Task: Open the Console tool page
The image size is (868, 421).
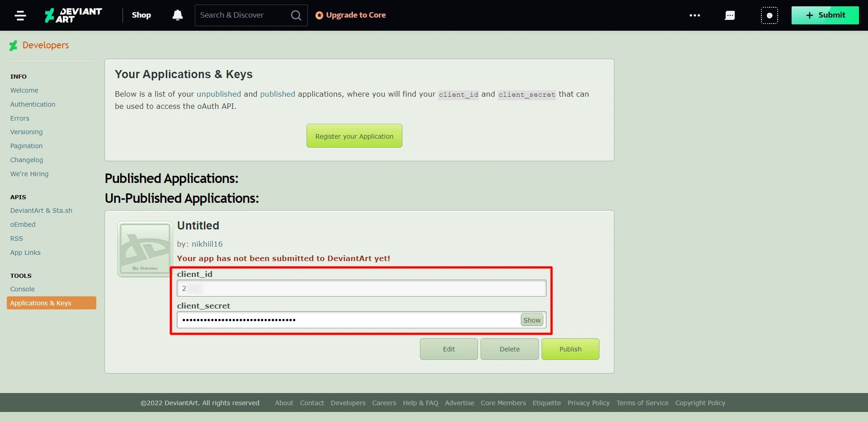Action: pyautogui.click(x=23, y=289)
